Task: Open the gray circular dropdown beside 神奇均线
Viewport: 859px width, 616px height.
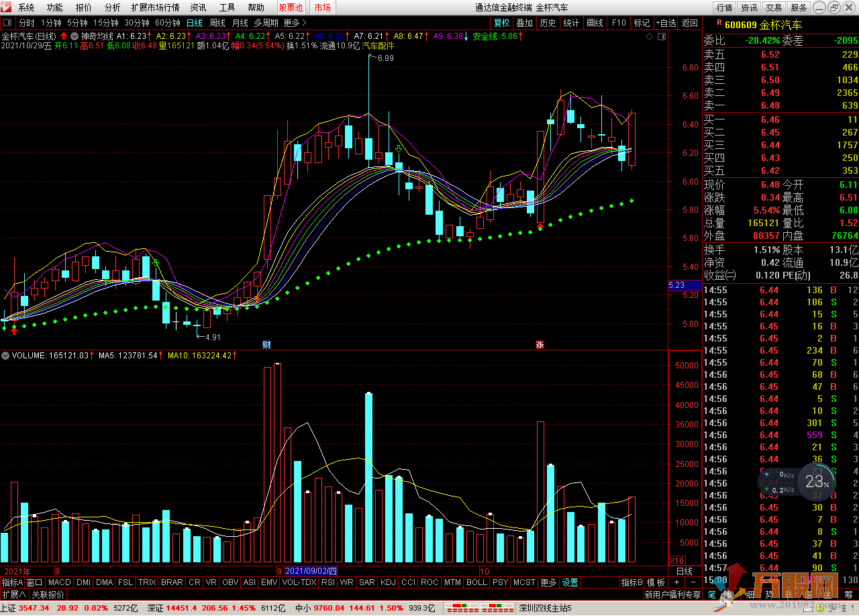Action: point(74,36)
